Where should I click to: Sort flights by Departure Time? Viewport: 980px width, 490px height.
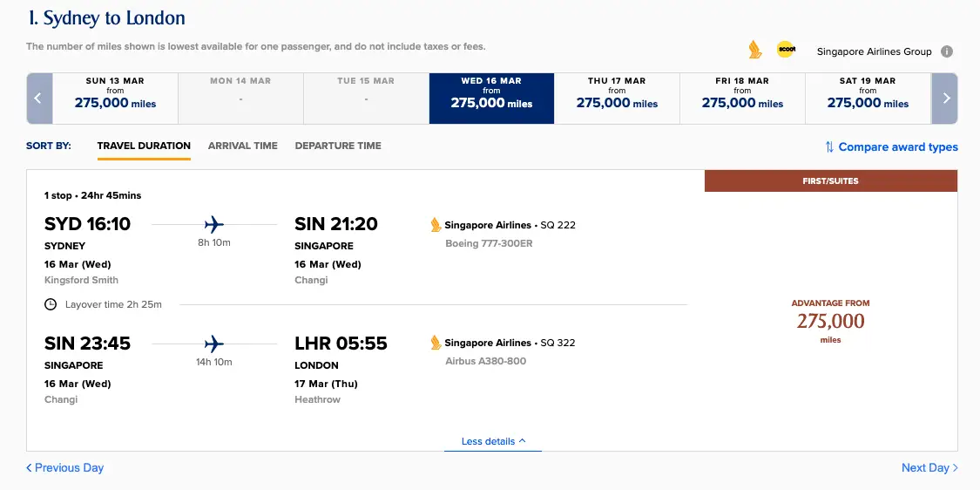[338, 146]
